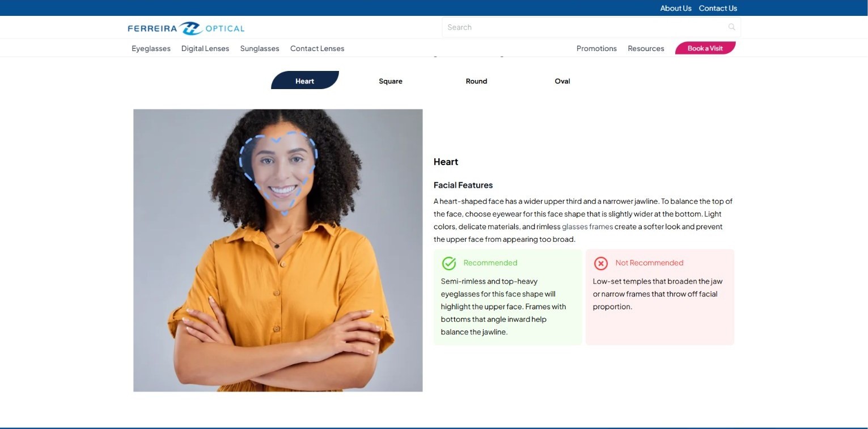
Task: Click the green Recommended checkmark icon
Action: point(449,263)
